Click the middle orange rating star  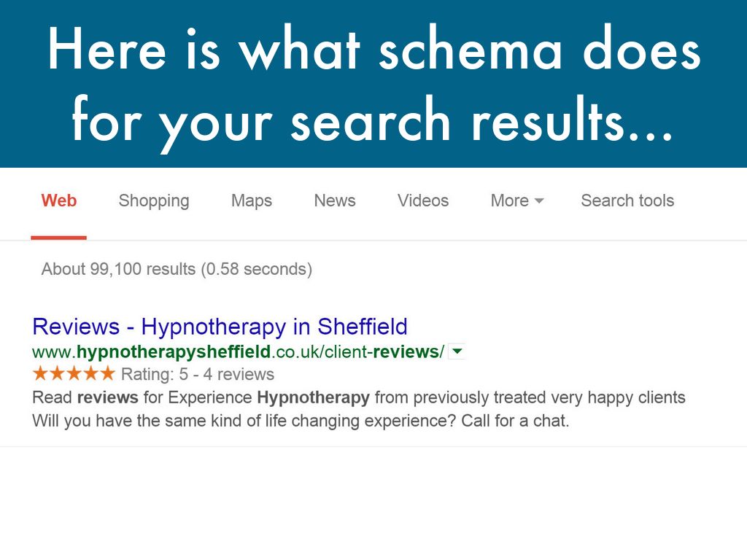[74, 374]
